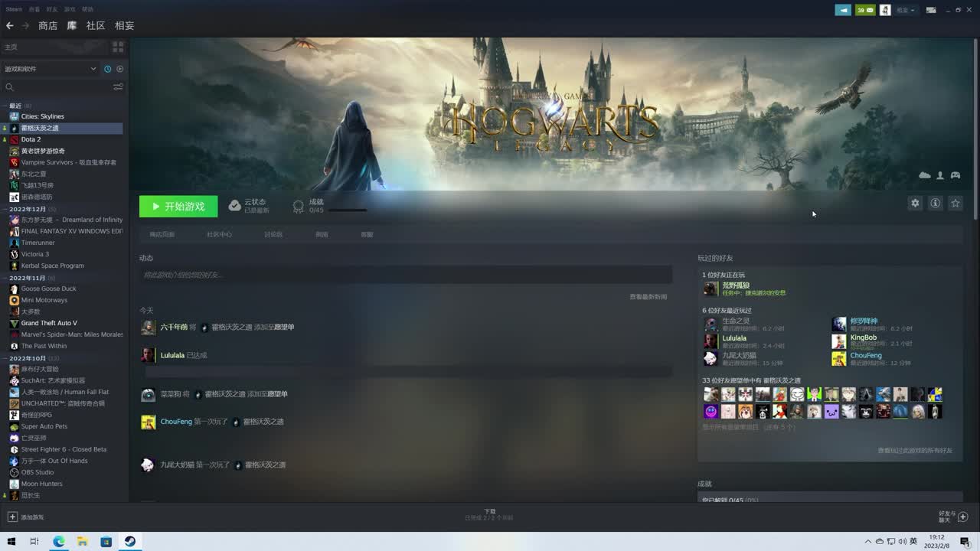Open downloads status at bottom center

(x=490, y=514)
